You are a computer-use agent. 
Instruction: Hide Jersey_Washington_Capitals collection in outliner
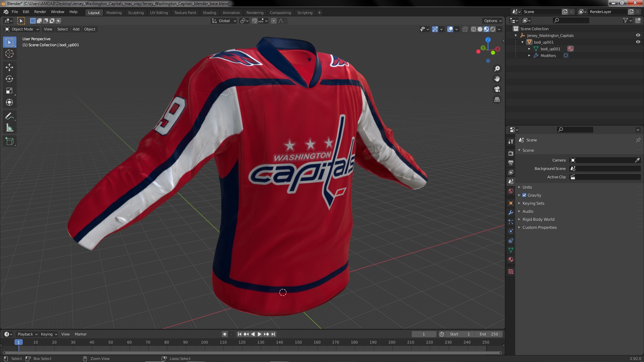click(638, 35)
